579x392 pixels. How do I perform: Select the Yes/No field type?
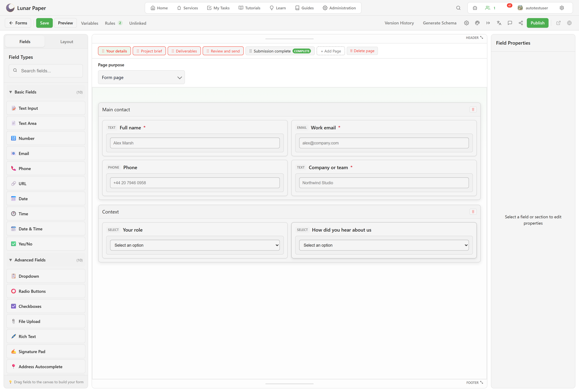pos(46,244)
